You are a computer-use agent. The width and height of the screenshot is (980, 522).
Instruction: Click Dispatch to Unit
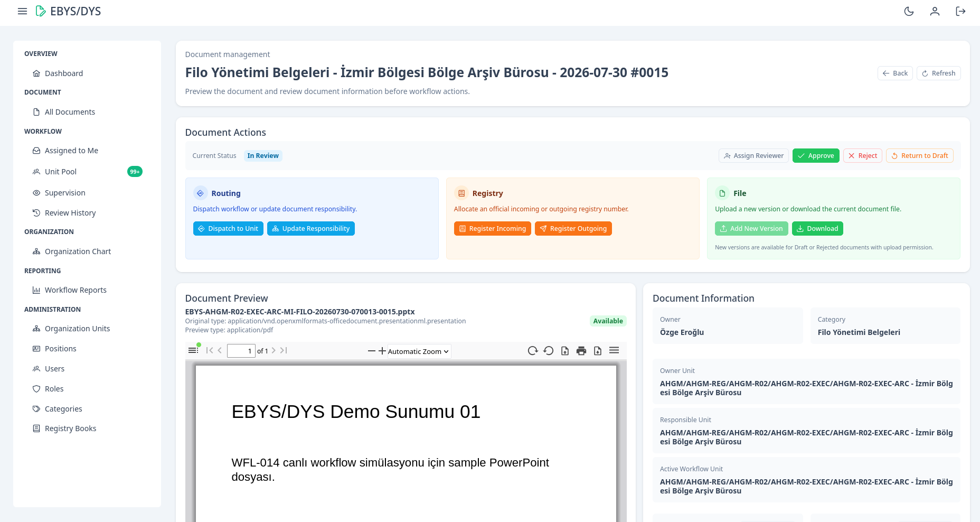(x=228, y=229)
